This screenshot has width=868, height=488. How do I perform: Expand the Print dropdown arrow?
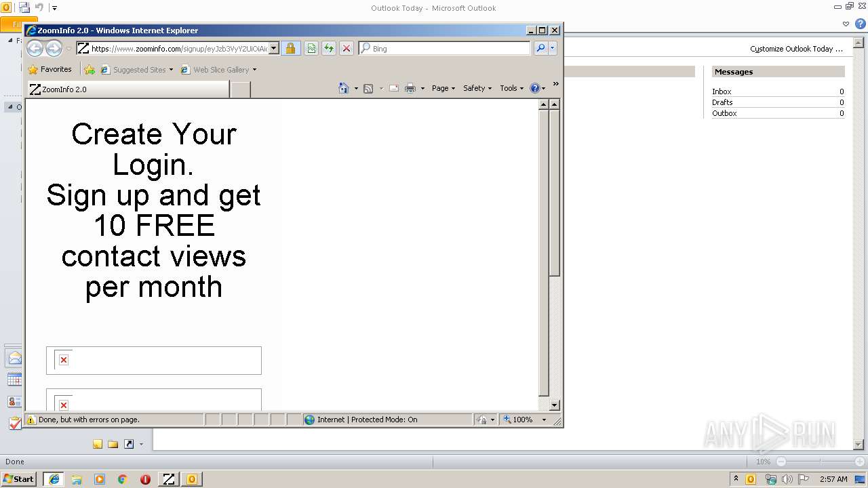coord(422,88)
